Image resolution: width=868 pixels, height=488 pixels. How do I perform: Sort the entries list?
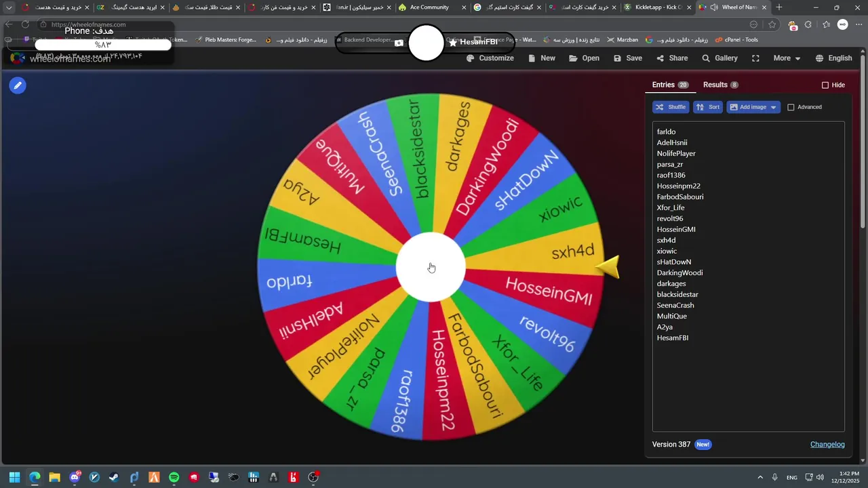tap(708, 107)
